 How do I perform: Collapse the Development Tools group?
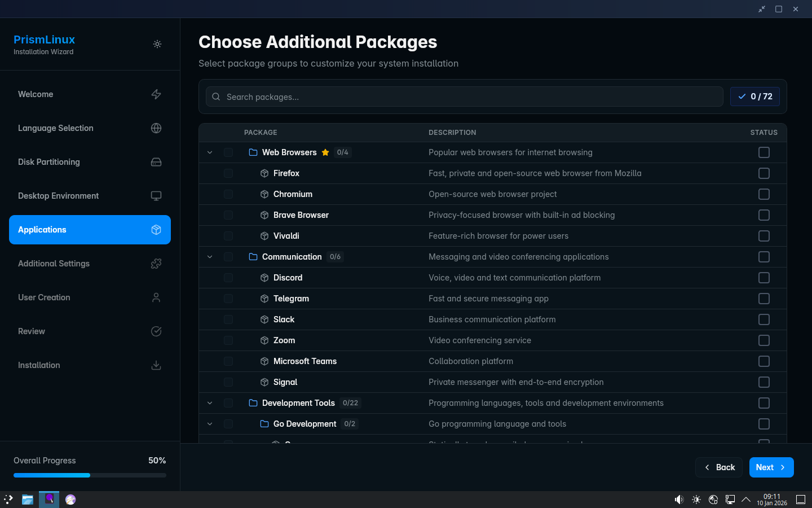coord(210,403)
